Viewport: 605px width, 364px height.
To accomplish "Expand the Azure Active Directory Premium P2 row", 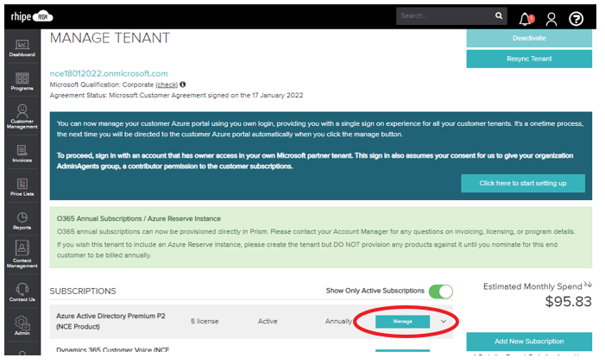I will [x=444, y=321].
